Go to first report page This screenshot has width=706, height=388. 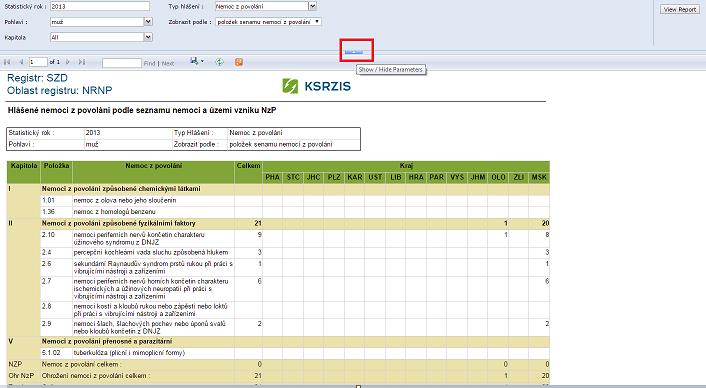pos(7,62)
